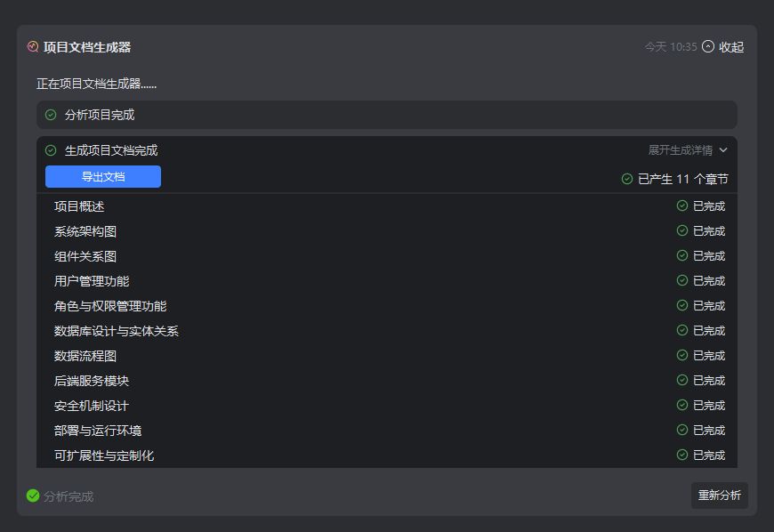Click the 已完成 check icon for 数据流程图
Viewport: 774px width, 532px height.
point(682,355)
